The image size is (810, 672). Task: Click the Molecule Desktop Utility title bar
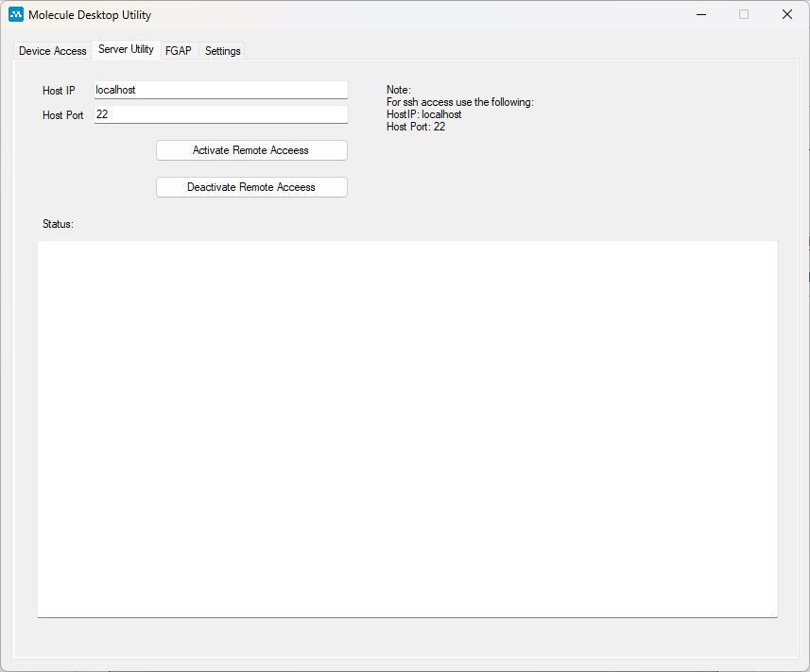point(378,14)
